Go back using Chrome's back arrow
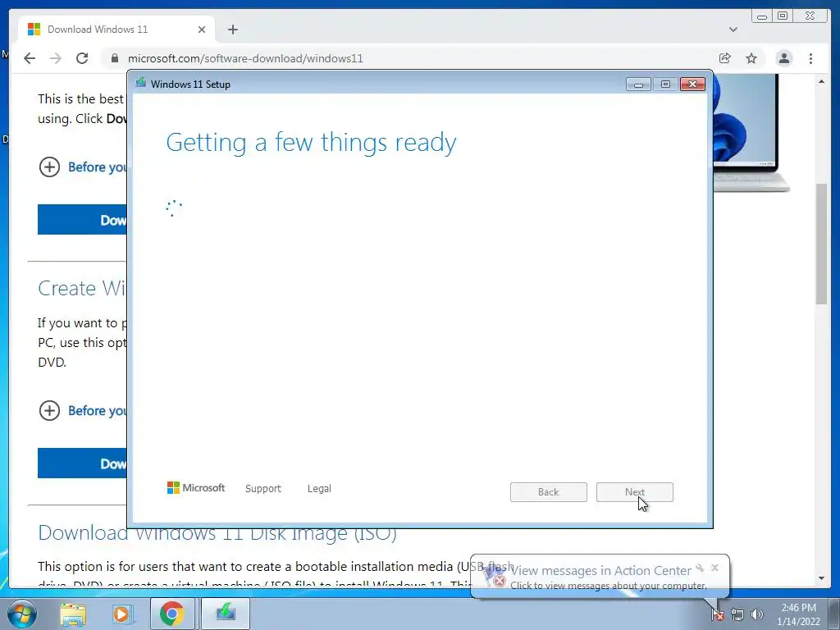Image resolution: width=840 pixels, height=630 pixels. pyautogui.click(x=30, y=58)
